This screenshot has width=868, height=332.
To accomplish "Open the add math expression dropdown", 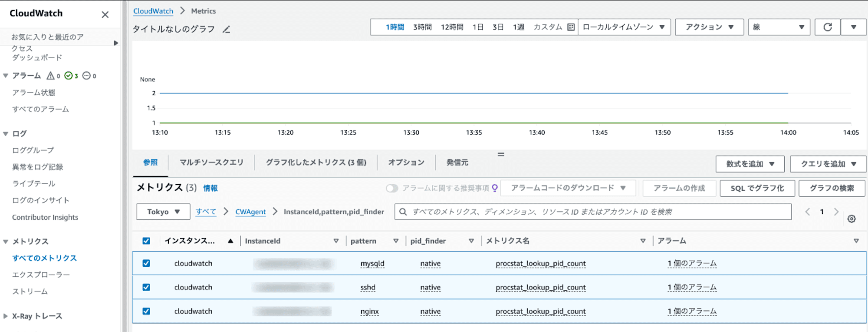I will [750, 164].
